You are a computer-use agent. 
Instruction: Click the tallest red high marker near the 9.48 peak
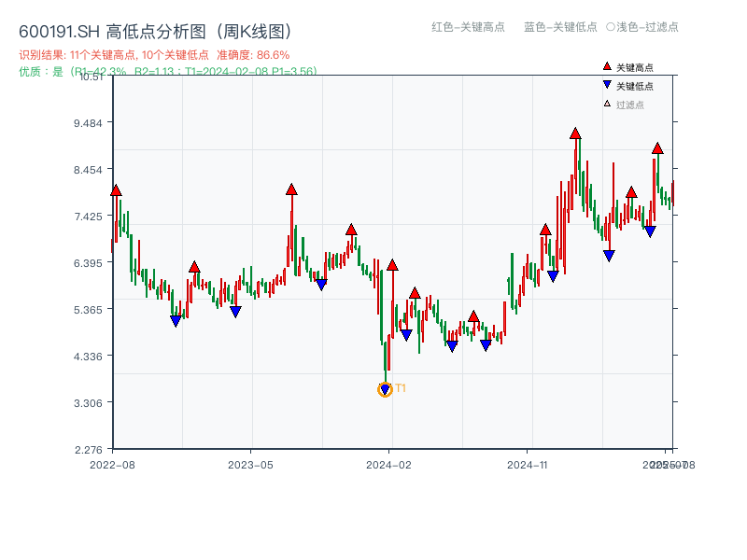point(575,133)
